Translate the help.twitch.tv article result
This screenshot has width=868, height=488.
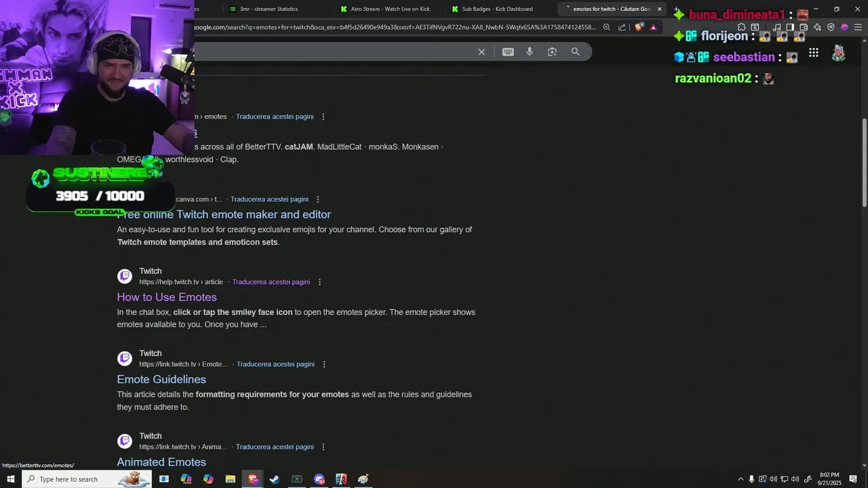(271, 282)
